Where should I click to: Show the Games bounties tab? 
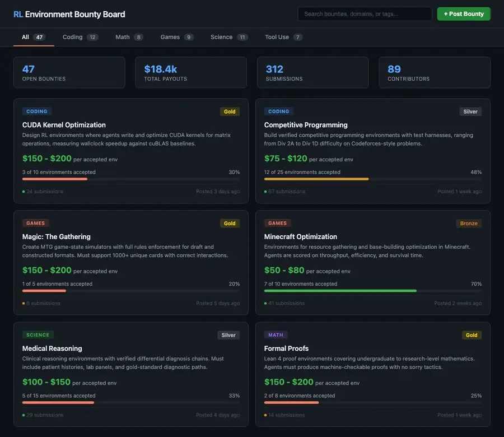pyautogui.click(x=176, y=37)
